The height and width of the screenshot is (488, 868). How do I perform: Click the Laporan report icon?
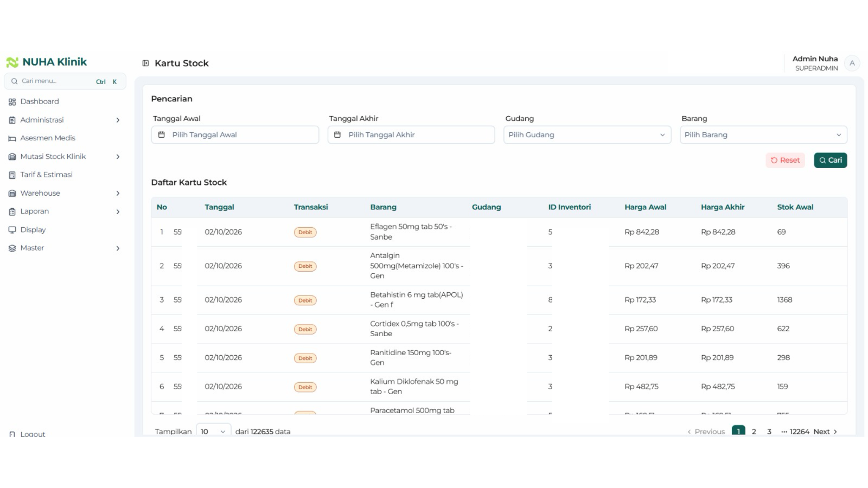coord(12,211)
